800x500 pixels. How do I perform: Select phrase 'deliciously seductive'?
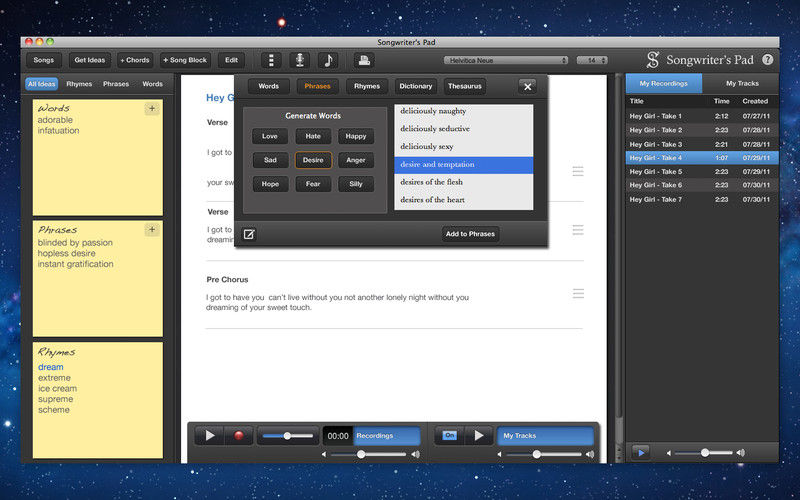463,129
